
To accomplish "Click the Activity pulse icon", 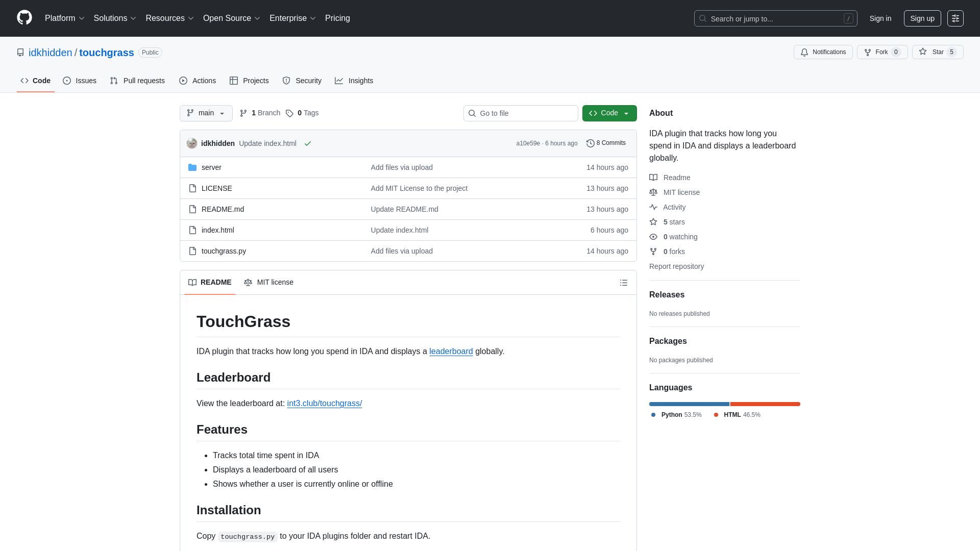I will (x=653, y=207).
